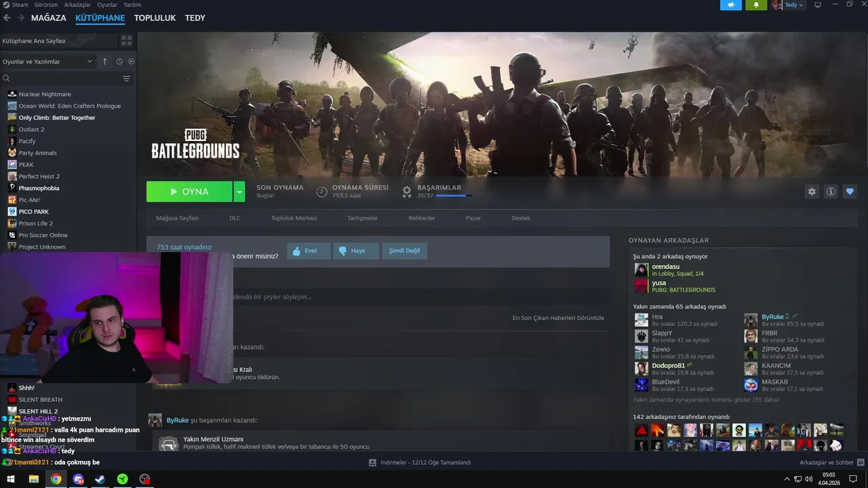Viewport: 868px width, 488px height.
Task: Open the Rehberler game tab
Action: pyautogui.click(x=422, y=218)
